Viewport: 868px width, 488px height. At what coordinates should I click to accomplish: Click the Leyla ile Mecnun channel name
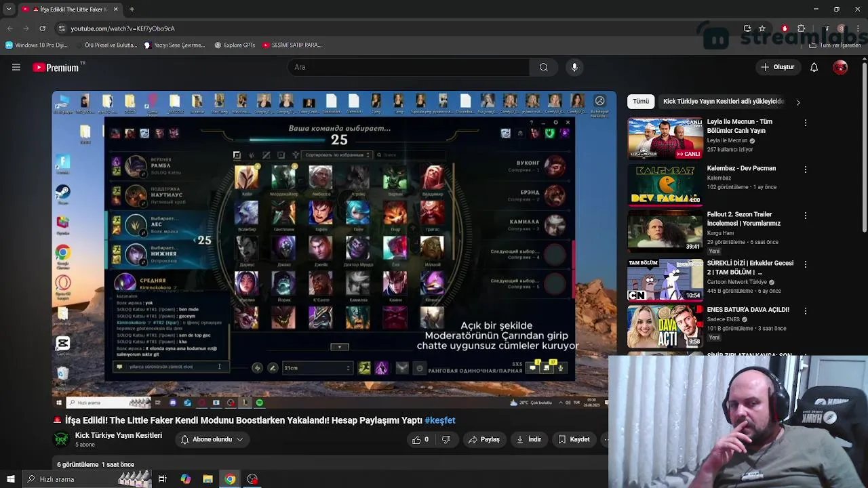727,141
